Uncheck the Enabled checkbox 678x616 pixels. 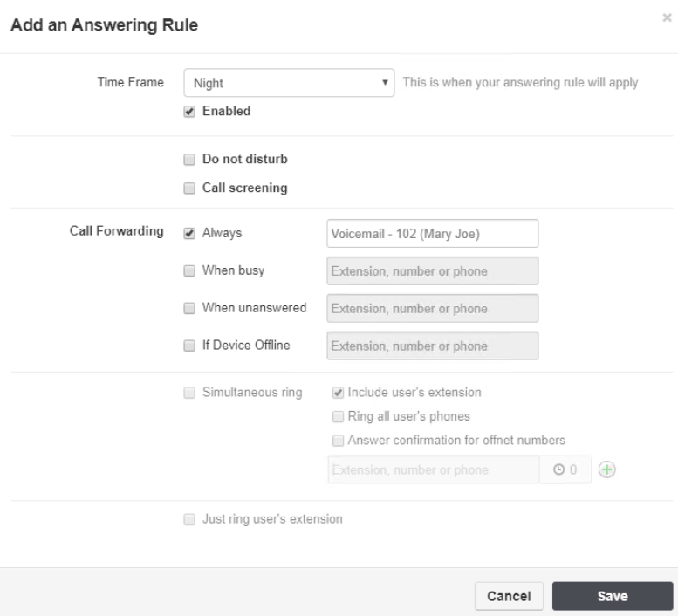coord(189,112)
